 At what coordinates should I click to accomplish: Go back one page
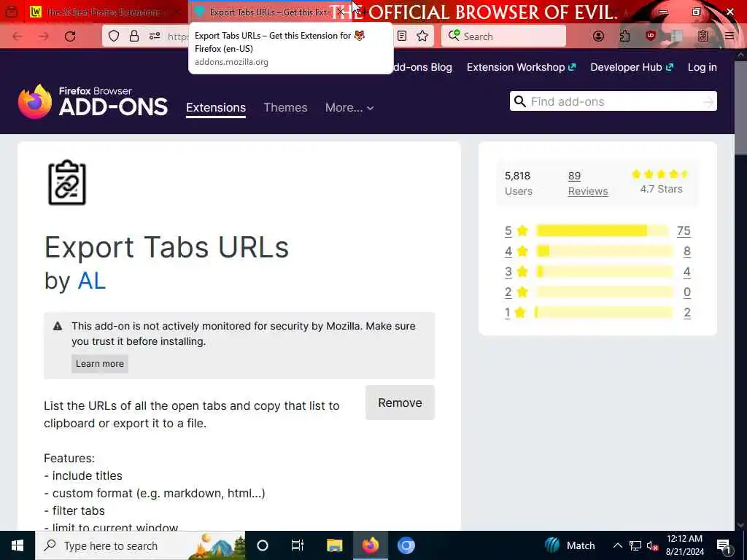[x=18, y=36]
